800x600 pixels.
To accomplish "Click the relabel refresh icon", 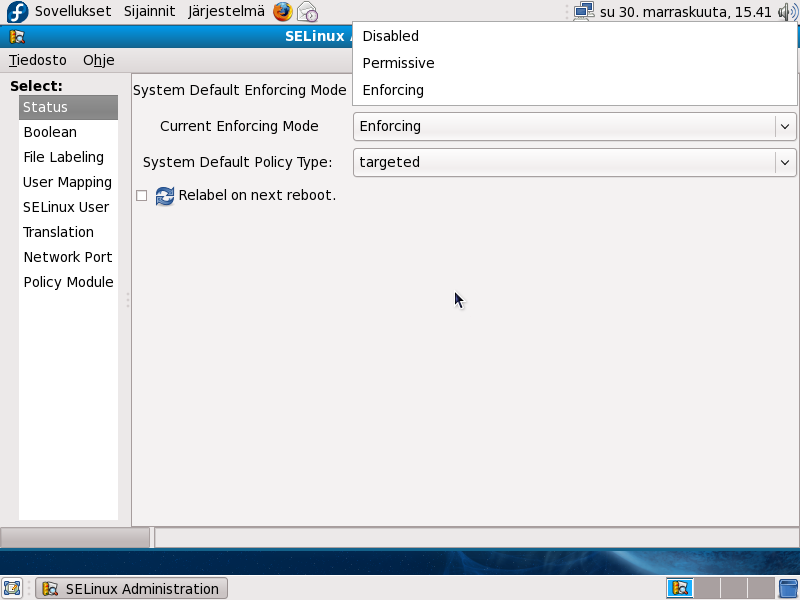I will pos(165,196).
